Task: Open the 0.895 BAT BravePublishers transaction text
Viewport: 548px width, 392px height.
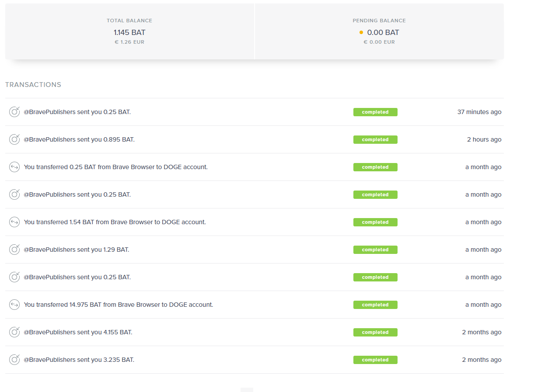Action: [79, 139]
